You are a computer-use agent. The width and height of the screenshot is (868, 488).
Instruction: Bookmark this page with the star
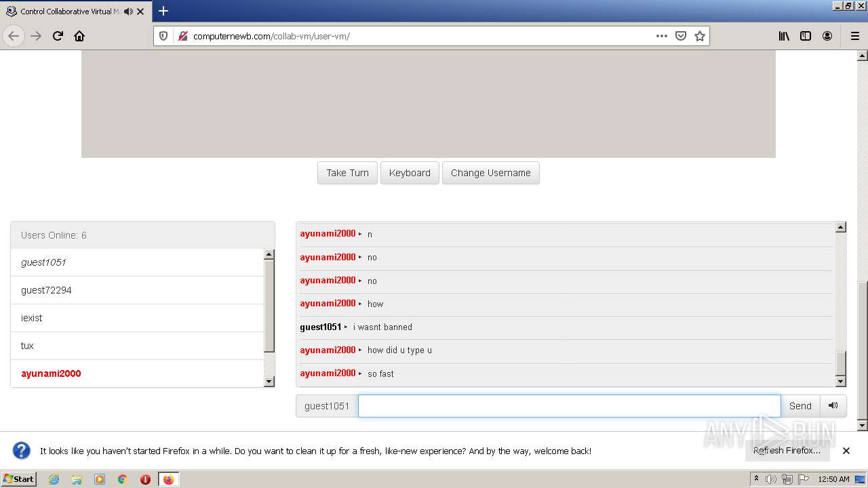pyautogui.click(x=700, y=36)
